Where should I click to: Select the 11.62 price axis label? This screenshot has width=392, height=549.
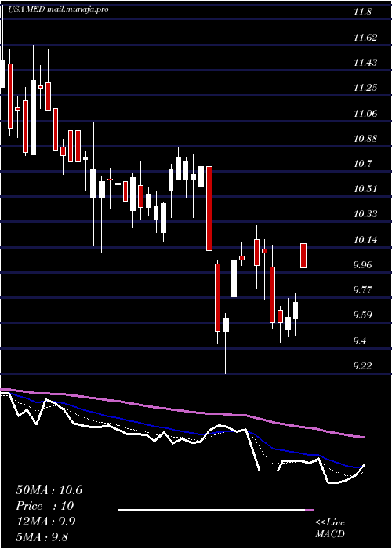pyautogui.click(x=365, y=38)
